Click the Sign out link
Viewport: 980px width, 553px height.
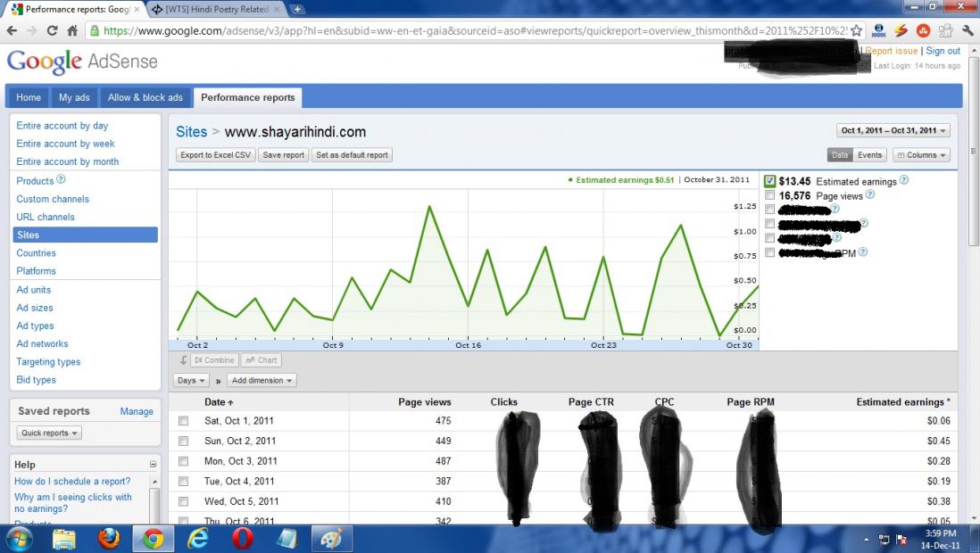(943, 51)
